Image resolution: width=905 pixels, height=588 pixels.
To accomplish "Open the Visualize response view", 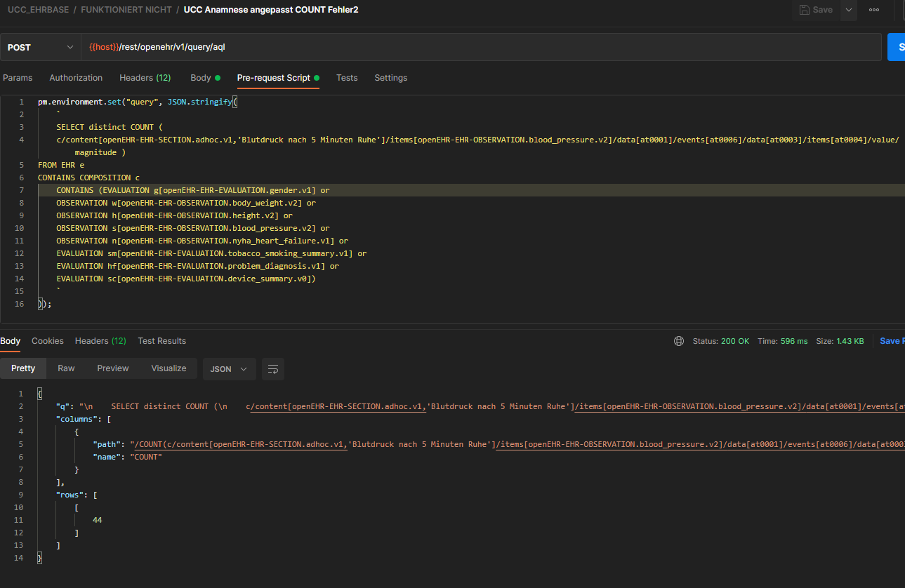I will coord(169,368).
